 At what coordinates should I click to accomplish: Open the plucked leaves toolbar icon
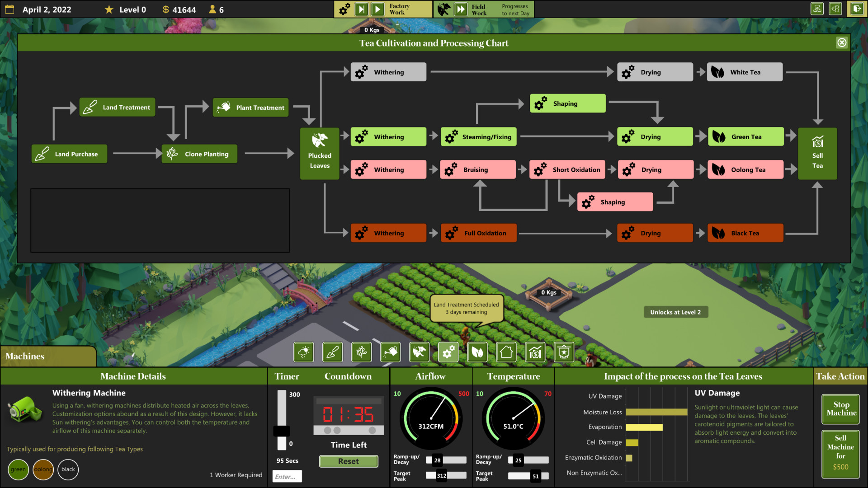click(x=419, y=352)
